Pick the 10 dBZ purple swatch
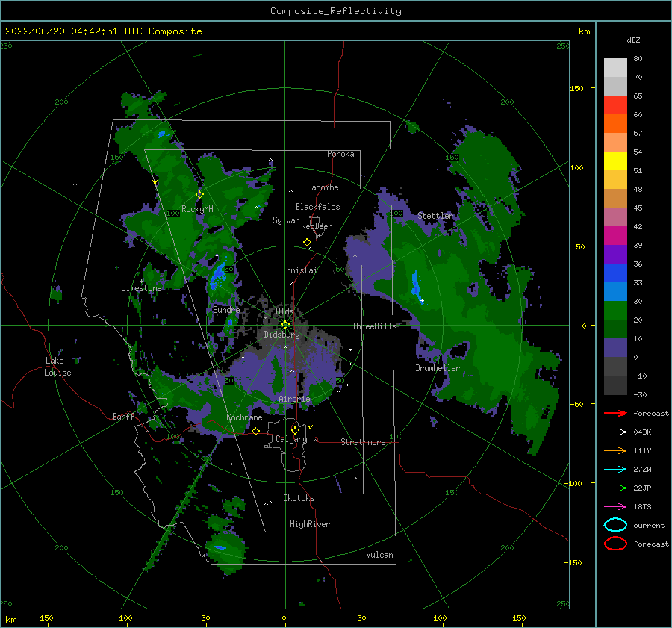The image size is (672, 628). pos(615,347)
